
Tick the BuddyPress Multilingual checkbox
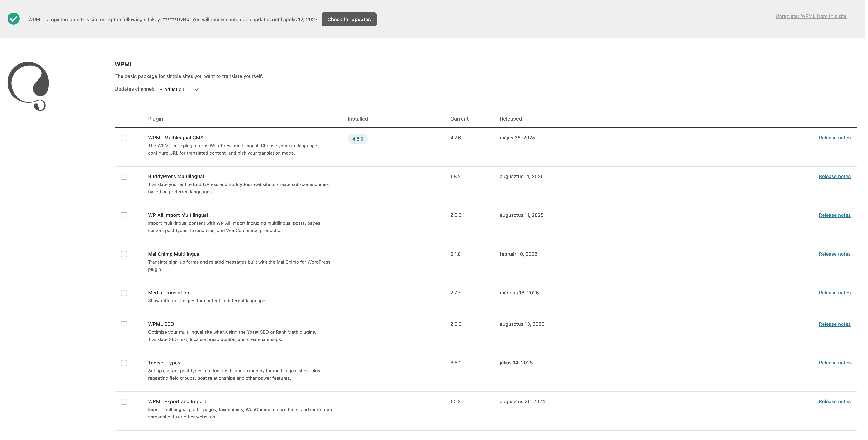[124, 177]
